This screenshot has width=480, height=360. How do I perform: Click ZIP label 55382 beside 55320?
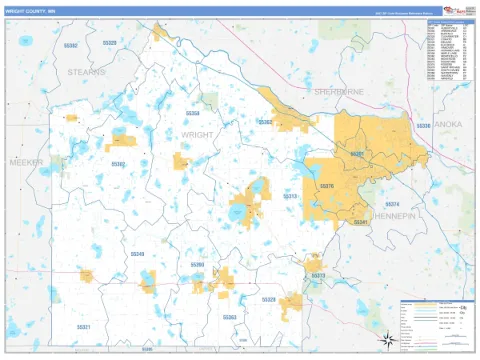pos(71,45)
